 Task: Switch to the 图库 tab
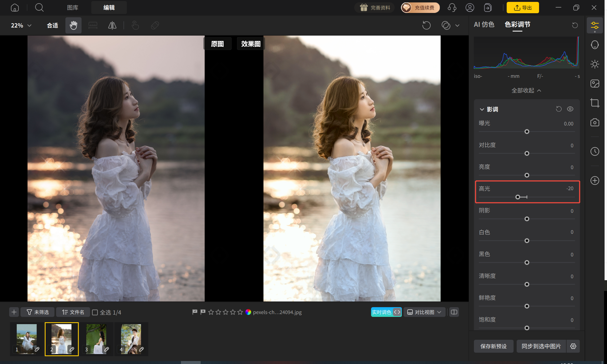tap(73, 8)
